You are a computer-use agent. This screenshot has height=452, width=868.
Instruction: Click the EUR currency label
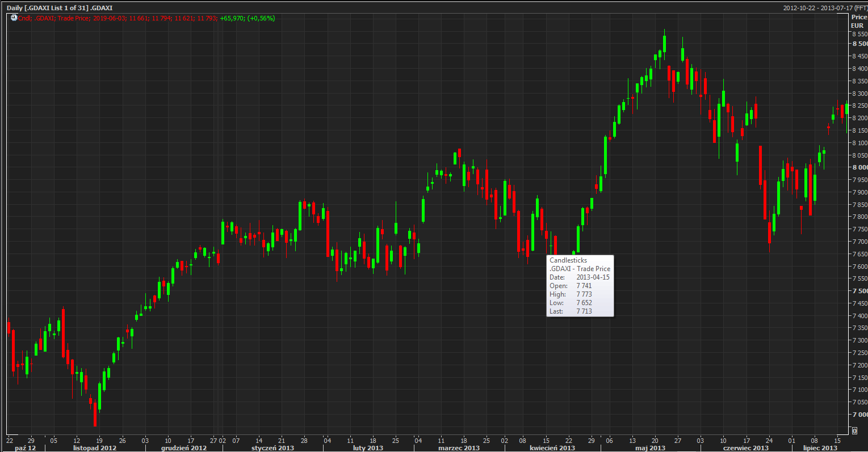857,26
